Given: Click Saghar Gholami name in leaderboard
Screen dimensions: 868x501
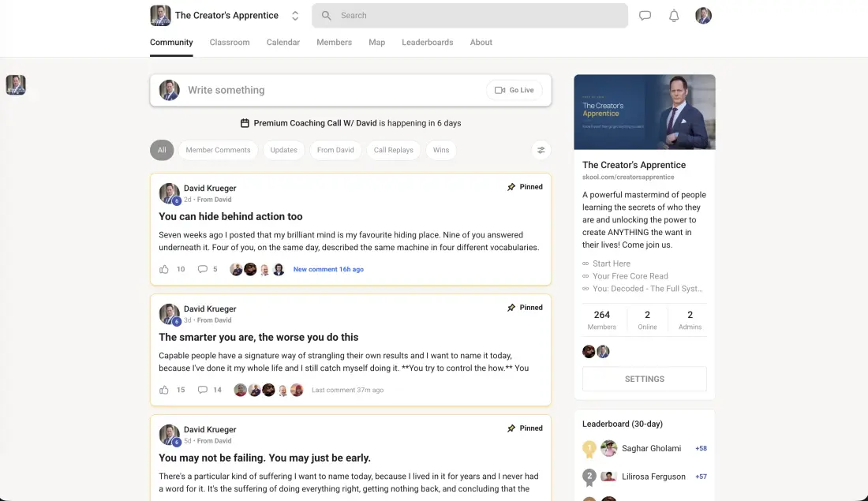Looking at the screenshot, I should pos(652,448).
